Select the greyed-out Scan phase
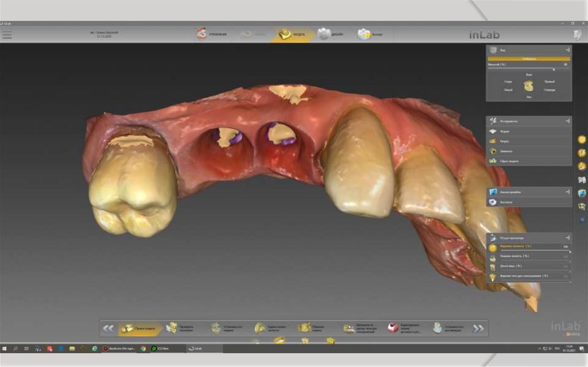The image size is (588, 367). (253, 34)
